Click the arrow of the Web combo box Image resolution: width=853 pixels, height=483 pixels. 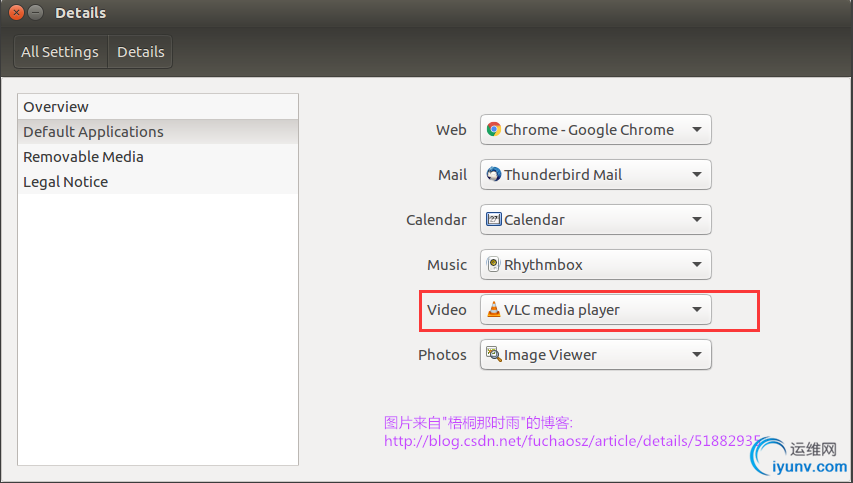pyautogui.click(x=696, y=129)
